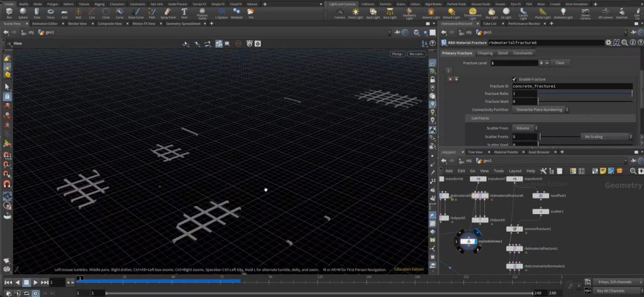Select the voronoifracture1 node
644x297 pixels.
point(514,229)
